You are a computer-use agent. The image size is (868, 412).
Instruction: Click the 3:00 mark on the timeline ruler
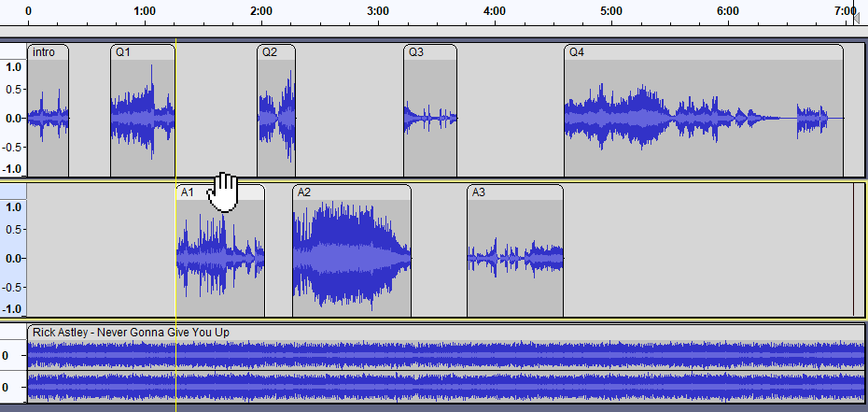[x=378, y=10]
